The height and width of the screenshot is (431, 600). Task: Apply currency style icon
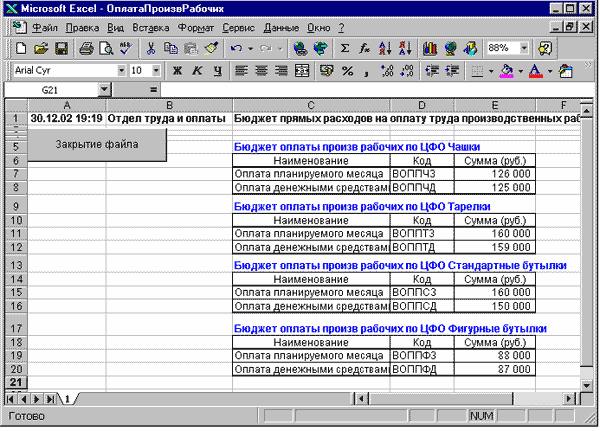coord(326,71)
